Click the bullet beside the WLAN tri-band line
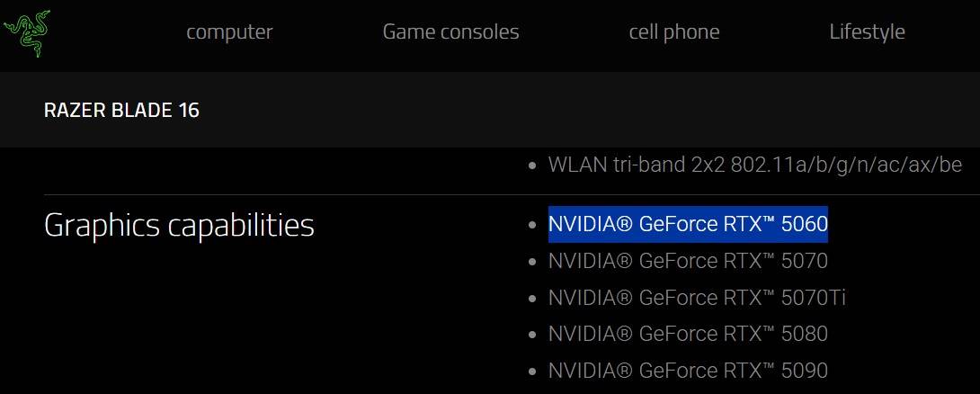The width and height of the screenshot is (980, 394). pos(532,166)
